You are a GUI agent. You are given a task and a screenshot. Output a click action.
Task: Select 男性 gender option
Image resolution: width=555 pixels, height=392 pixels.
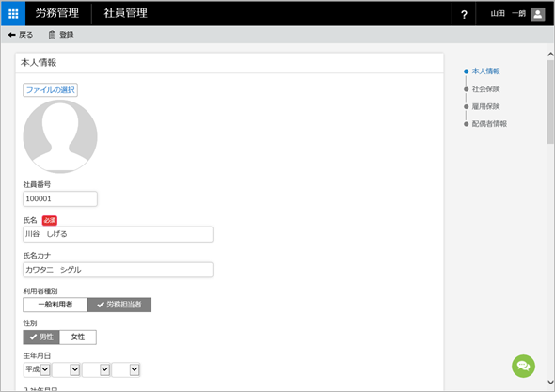41,337
